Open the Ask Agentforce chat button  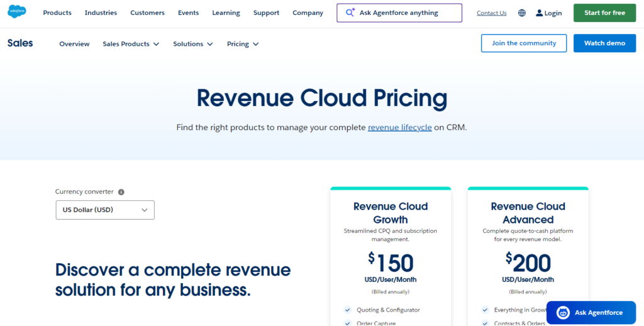coord(591,312)
